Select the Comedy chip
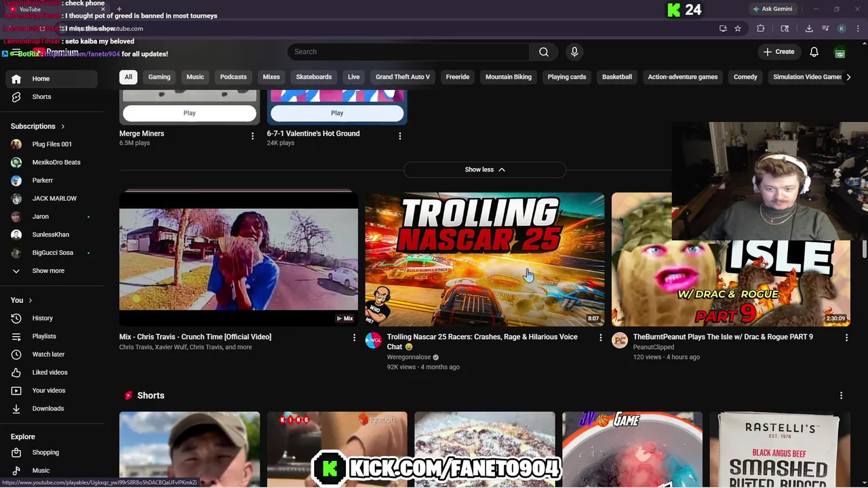Image resolution: width=868 pixels, height=488 pixels. (x=745, y=77)
